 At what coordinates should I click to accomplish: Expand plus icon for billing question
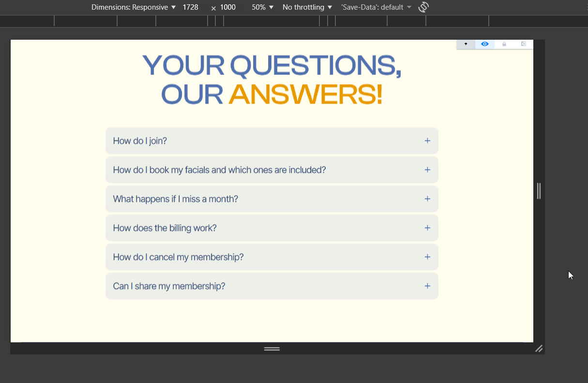(x=427, y=228)
